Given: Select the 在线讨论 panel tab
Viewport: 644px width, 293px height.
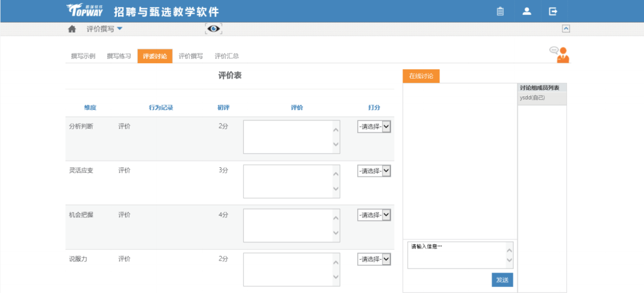Looking at the screenshot, I should 421,76.
